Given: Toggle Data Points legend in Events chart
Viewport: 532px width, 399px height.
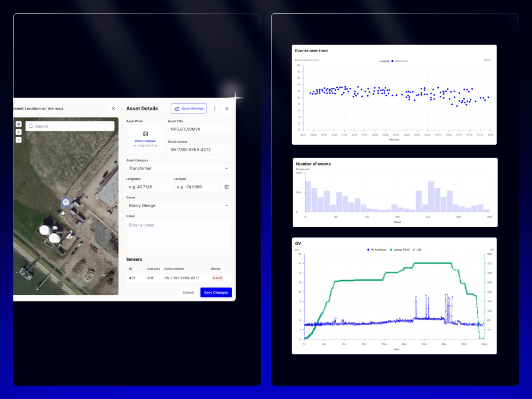Looking at the screenshot, I should pyautogui.click(x=400, y=61).
